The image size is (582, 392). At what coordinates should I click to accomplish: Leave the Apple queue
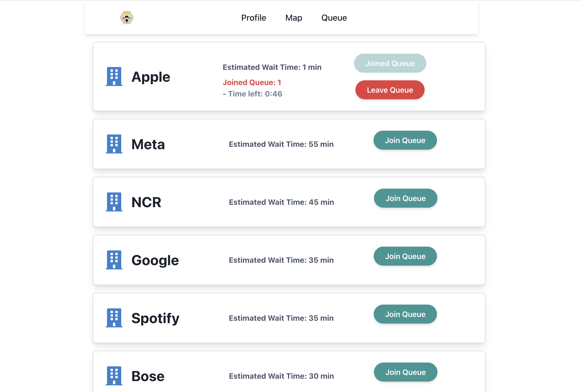pos(390,90)
